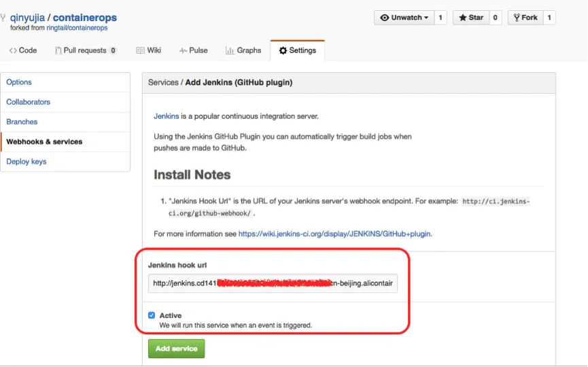Switch to the Pulse tab
588x367 pixels.
(194, 50)
